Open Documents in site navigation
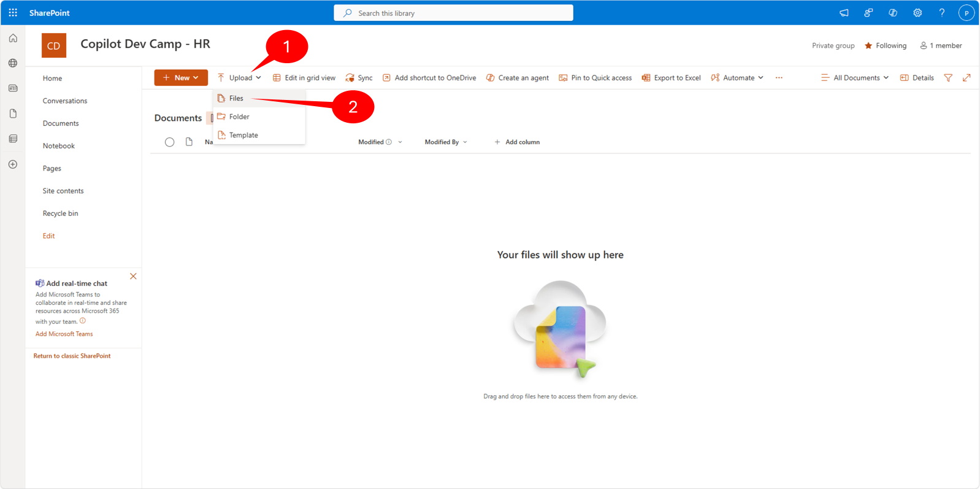980x489 pixels. (61, 123)
